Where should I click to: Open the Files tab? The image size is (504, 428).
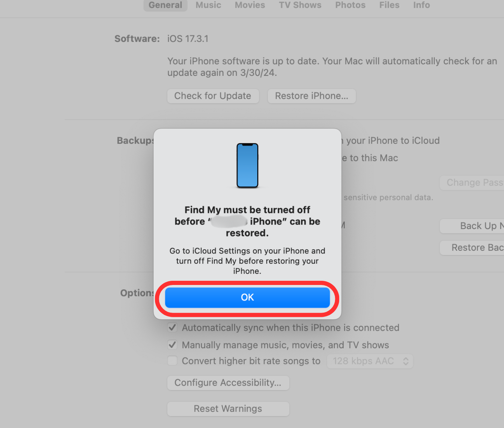click(389, 5)
